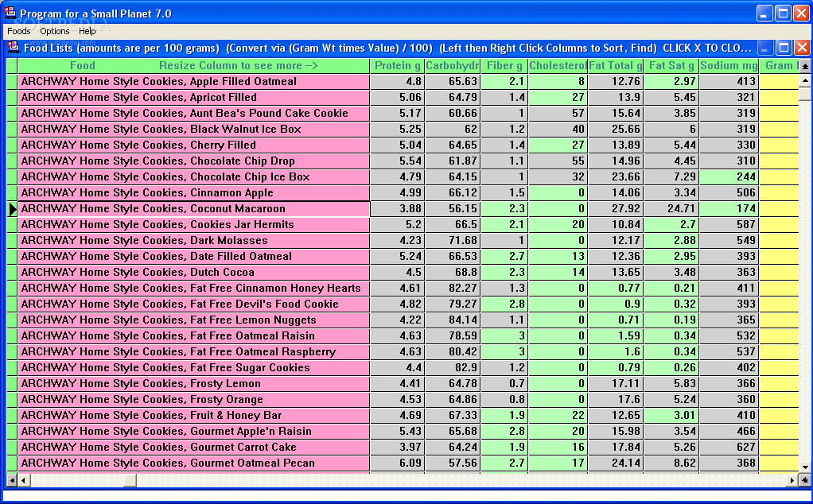
Task: Select the Dutch Cocoa cookie row
Action: coord(193,272)
